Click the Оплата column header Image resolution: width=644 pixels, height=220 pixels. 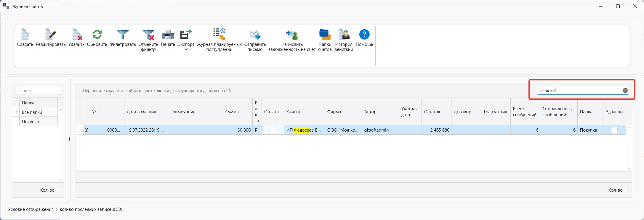[x=273, y=112]
